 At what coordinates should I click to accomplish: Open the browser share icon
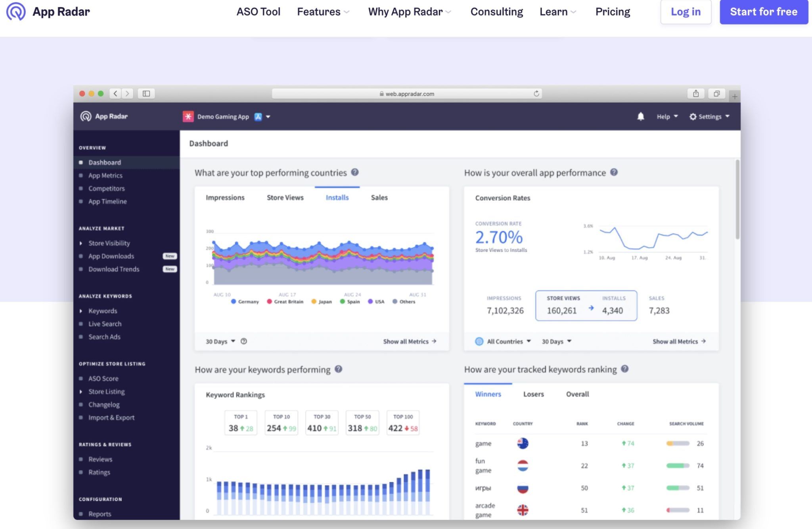(696, 94)
